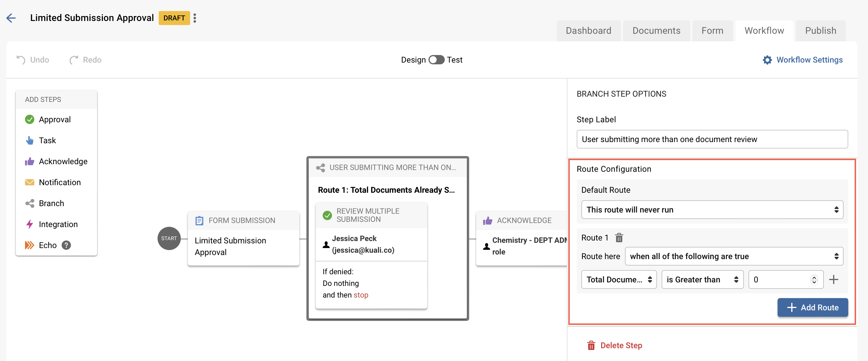Open the 'when all of the following are true' dropdown

pyautogui.click(x=734, y=256)
